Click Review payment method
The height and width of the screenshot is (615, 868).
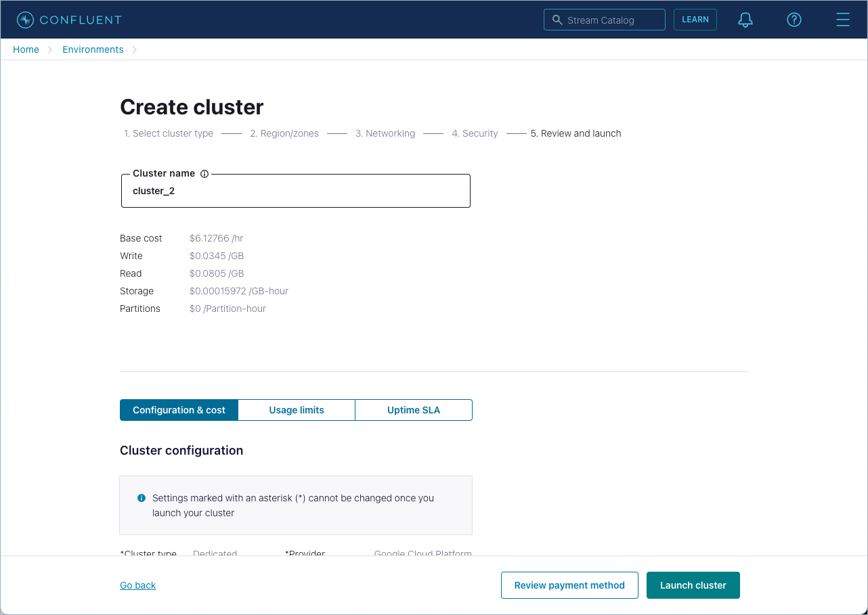[569, 585]
